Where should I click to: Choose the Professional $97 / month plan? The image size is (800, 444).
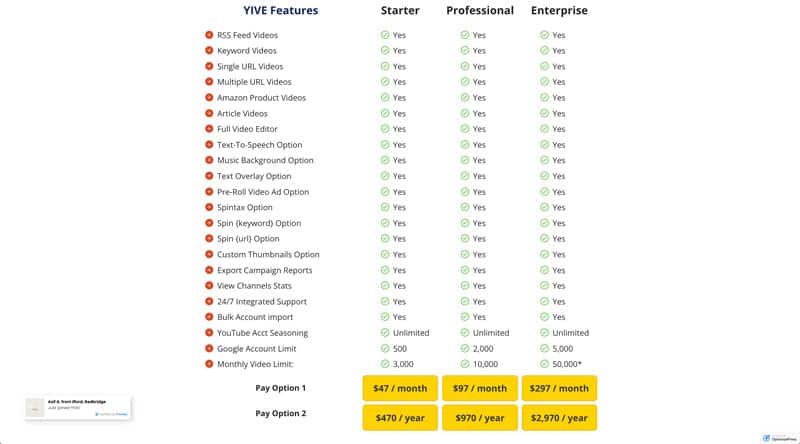tap(480, 388)
